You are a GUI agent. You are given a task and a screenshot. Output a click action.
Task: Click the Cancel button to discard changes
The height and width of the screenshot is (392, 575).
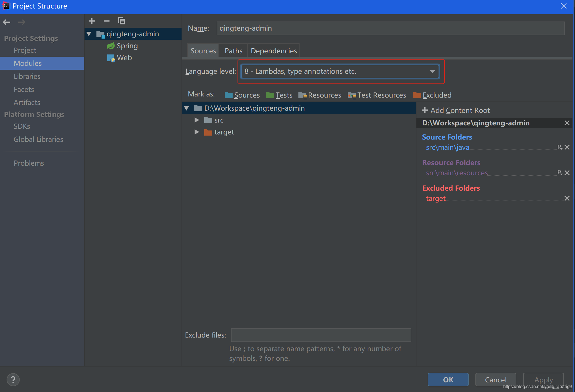(494, 379)
